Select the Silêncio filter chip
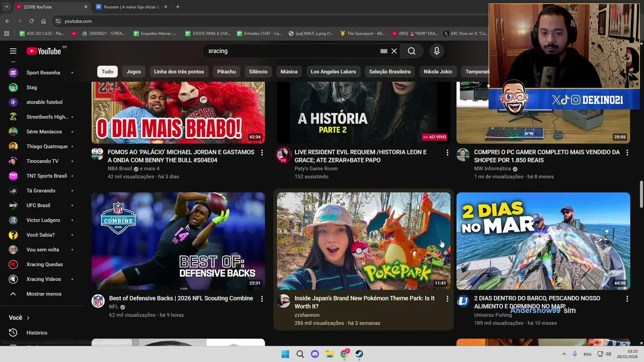The image size is (644, 362). coord(258,71)
